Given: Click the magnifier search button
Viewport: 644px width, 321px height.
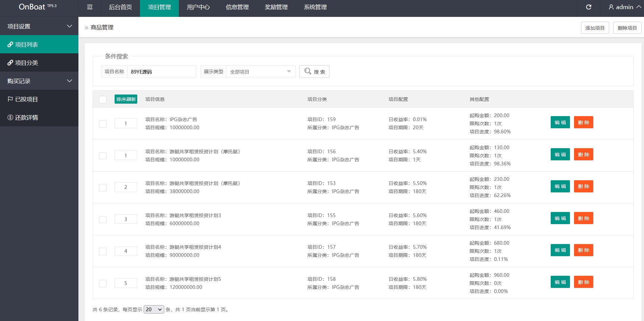Looking at the screenshot, I should [x=314, y=72].
